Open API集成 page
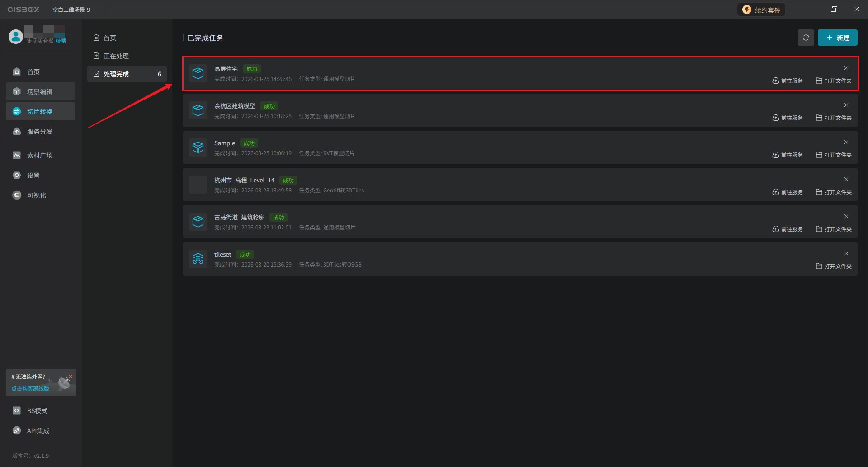The image size is (868, 467). tap(38, 431)
